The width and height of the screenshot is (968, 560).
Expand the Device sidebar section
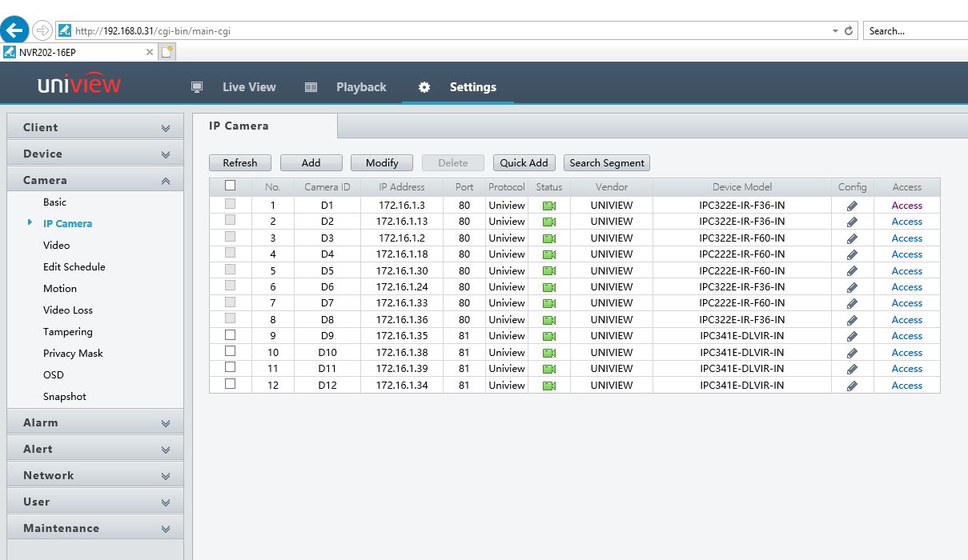95,154
